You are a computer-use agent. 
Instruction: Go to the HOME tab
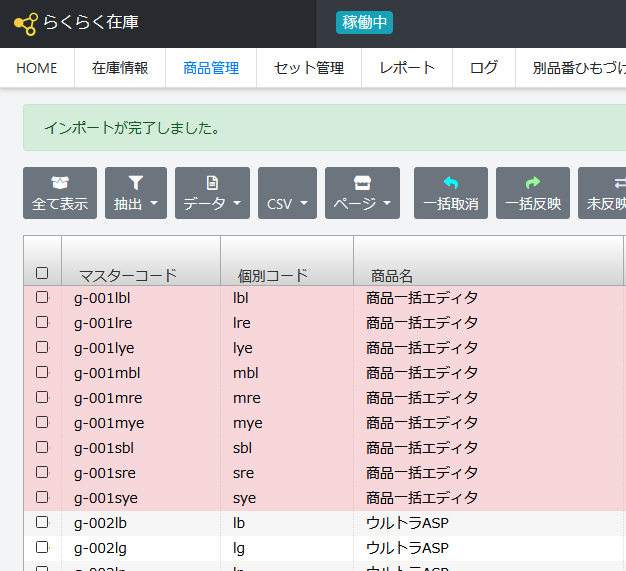click(x=37, y=68)
